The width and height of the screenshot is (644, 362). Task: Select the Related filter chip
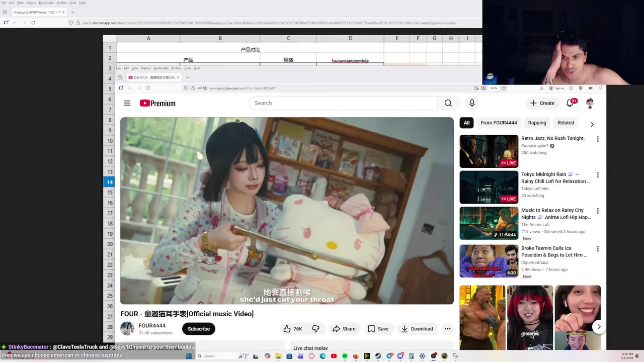click(566, 123)
